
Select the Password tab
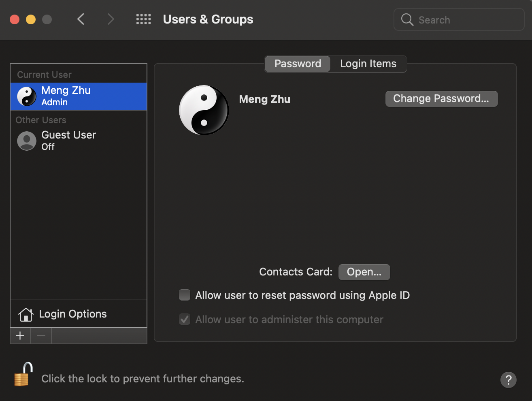click(x=298, y=64)
